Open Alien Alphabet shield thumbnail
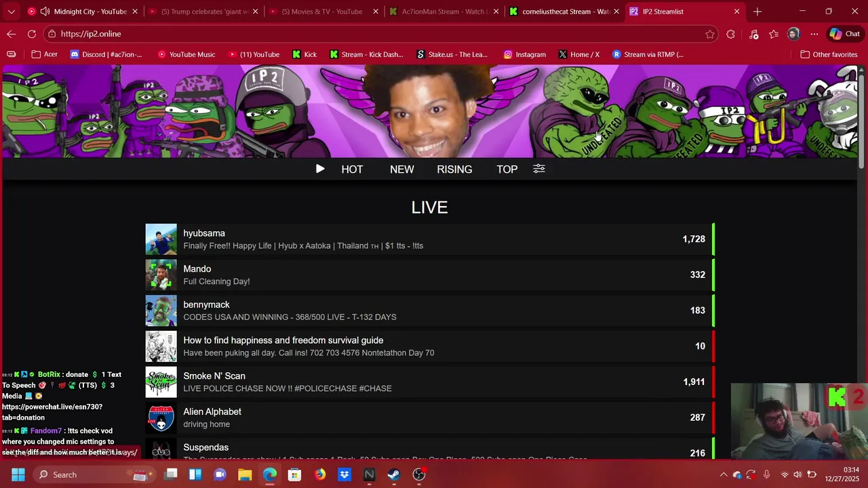Viewport: 868px width, 488px height. click(x=161, y=418)
